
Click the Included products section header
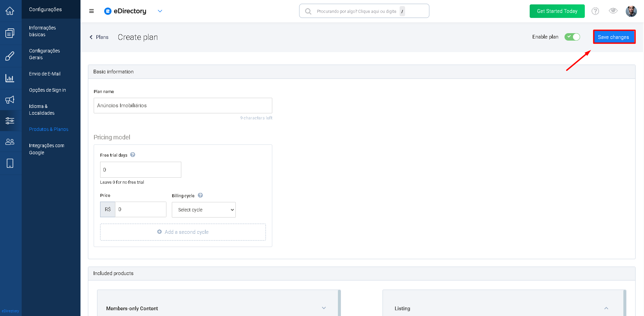point(362,273)
